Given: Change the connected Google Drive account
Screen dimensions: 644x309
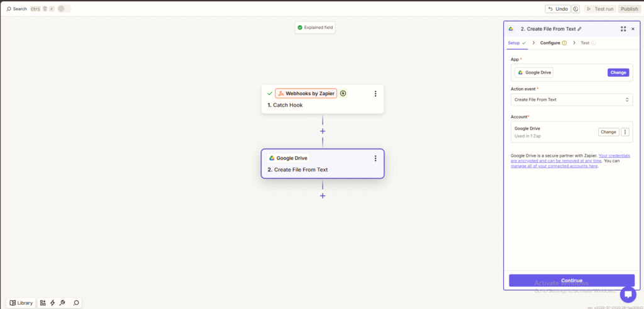Looking at the screenshot, I should click(608, 132).
